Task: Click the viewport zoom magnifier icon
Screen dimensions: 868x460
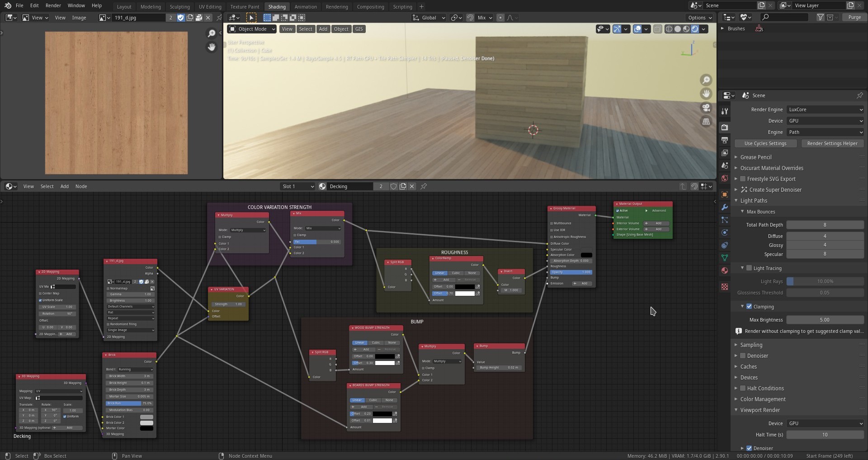Action: pyautogui.click(x=706, y=80)
